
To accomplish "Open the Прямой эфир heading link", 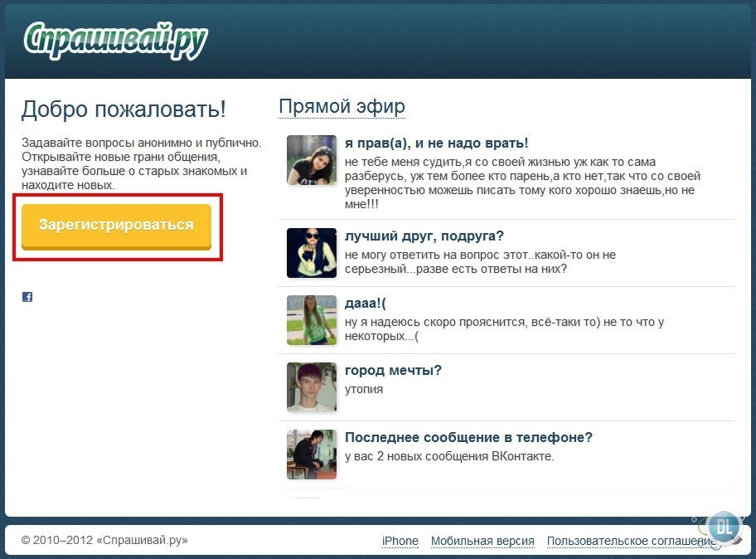I will pyautogui.click(x=342, y=107).
